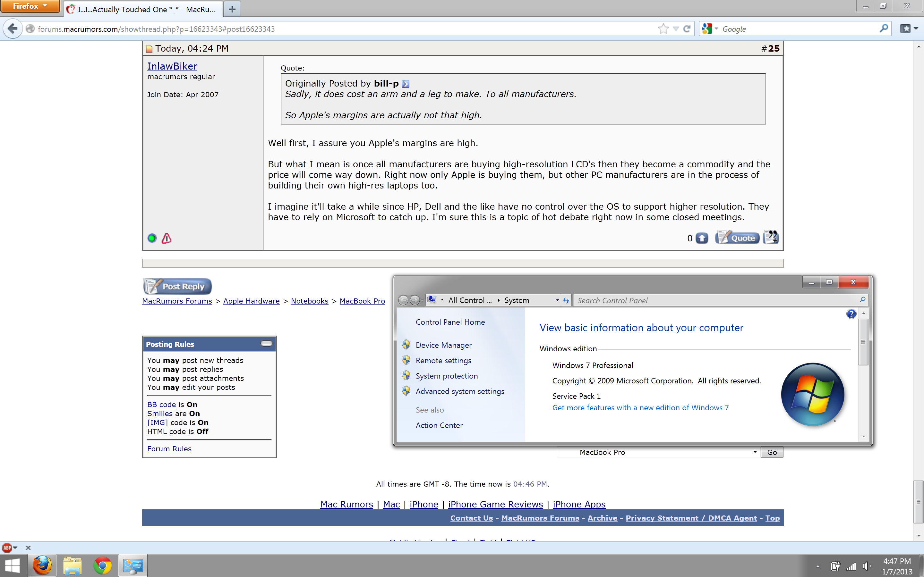Open the Control Panel help question icon
The height and width of the screenshot is (577, 924).
tap(851, 314)
